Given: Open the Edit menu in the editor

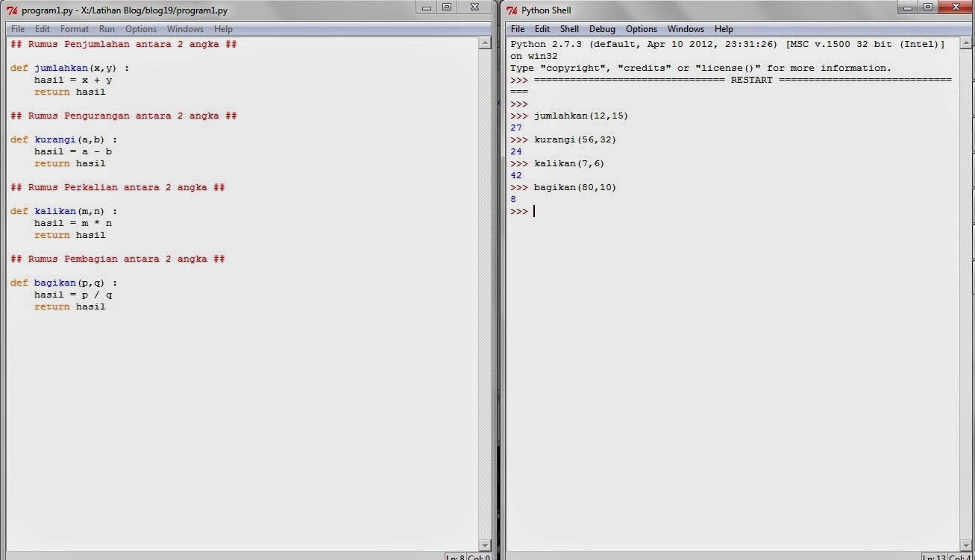Looking at the screenshot, I should [x=43, y=28].
